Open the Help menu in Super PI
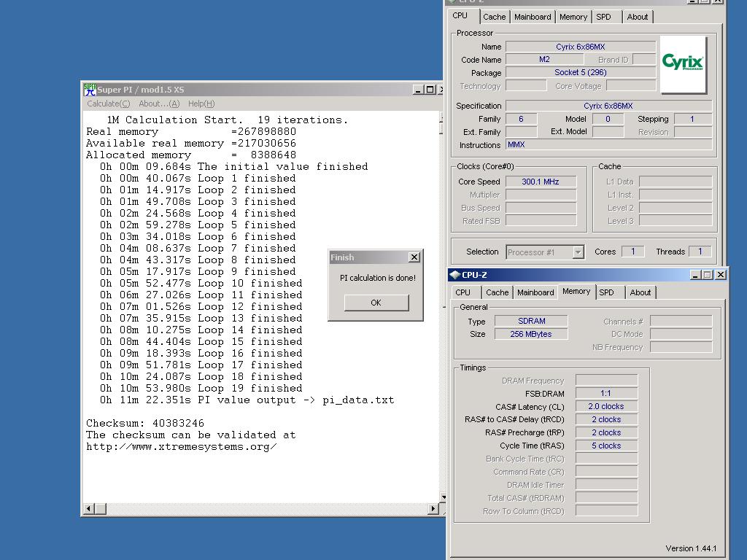The height and width of the screenshot is (560, 747). [x=201, y=104]
